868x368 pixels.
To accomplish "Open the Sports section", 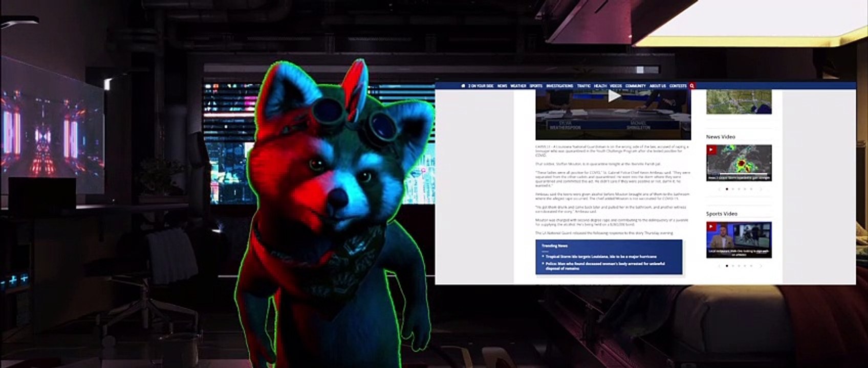I will click(x=536, y=86).
